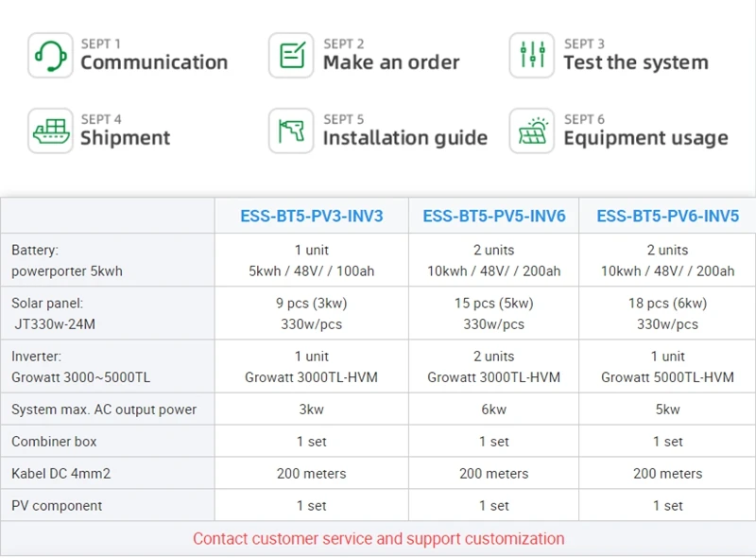The width and height of the screenshot is (756, 558).
Task: Click the SEPT 1 label
Action: [x=100, y=44]
